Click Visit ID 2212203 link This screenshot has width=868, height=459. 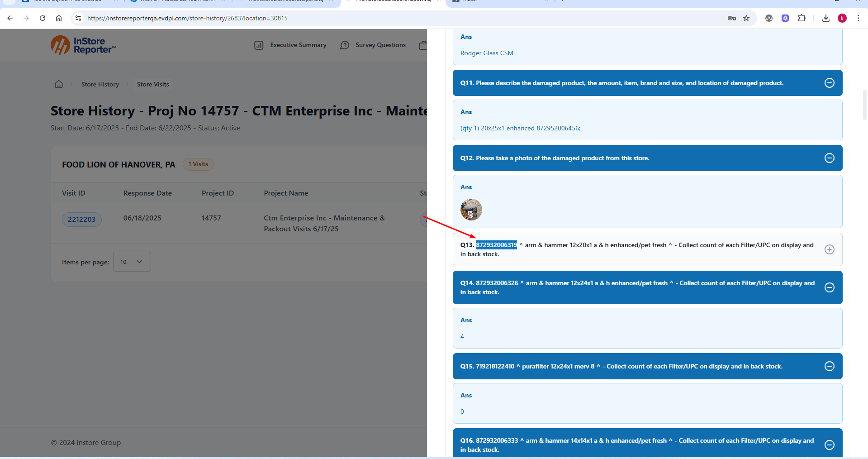point(82,219)
